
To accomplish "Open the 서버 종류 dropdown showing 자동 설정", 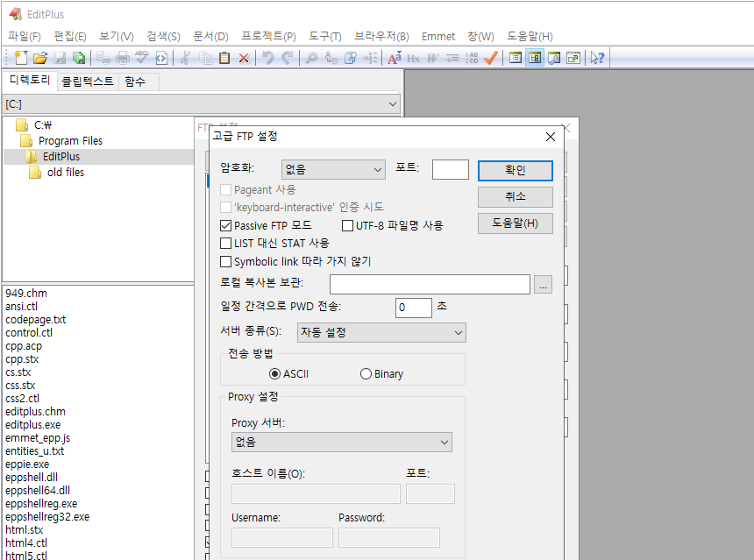I will [381, 332].
